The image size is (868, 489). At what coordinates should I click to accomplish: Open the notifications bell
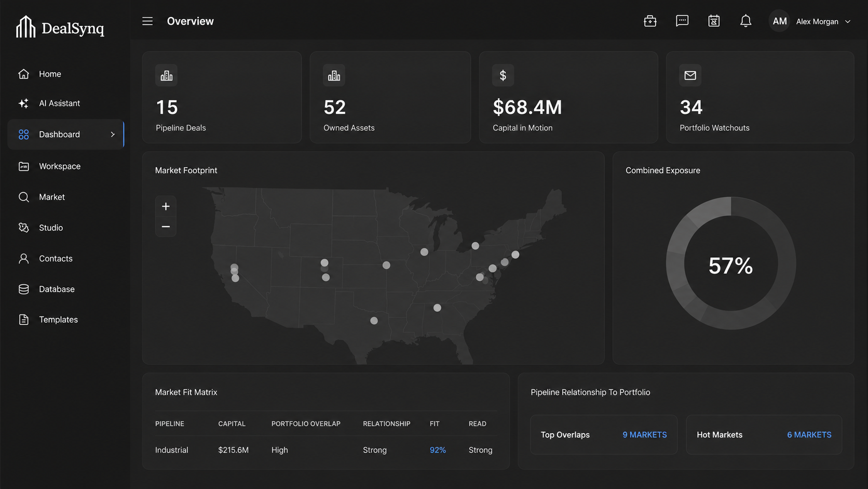(x=745, y=21)
